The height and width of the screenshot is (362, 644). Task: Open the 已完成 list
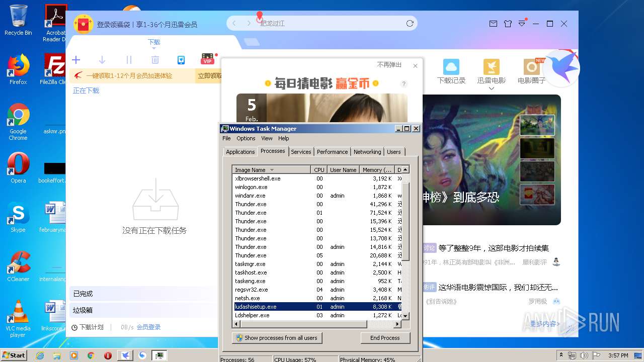(143, 294)
